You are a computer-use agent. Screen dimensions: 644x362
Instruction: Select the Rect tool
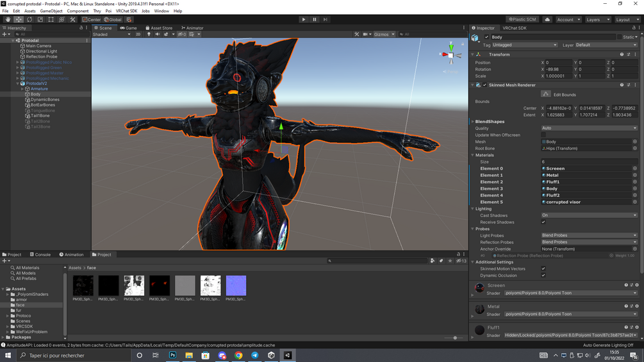tap(51, 19)
